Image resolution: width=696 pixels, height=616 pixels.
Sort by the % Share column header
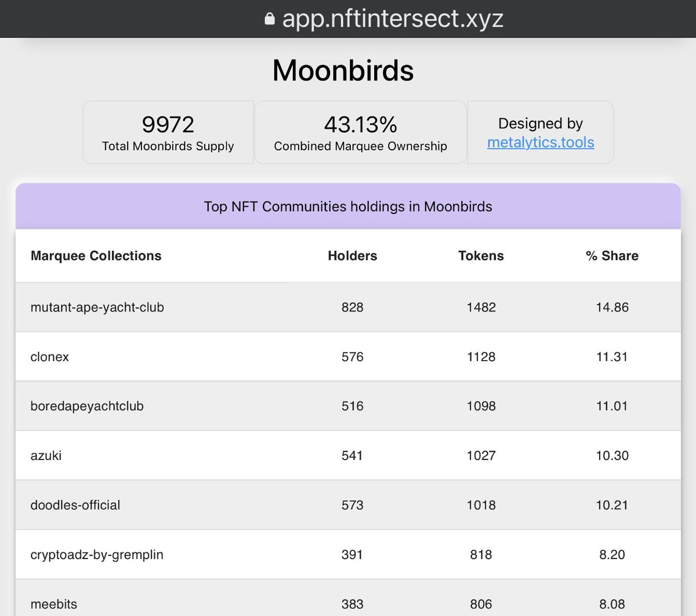pyautogui.click(x=612, y=256)
